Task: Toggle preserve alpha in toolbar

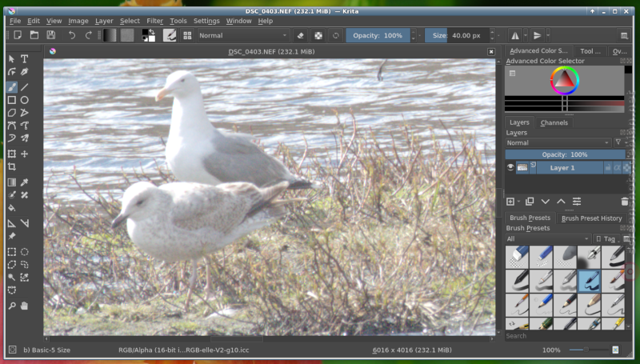Action: pyautogui.click(x=318, y=35)
